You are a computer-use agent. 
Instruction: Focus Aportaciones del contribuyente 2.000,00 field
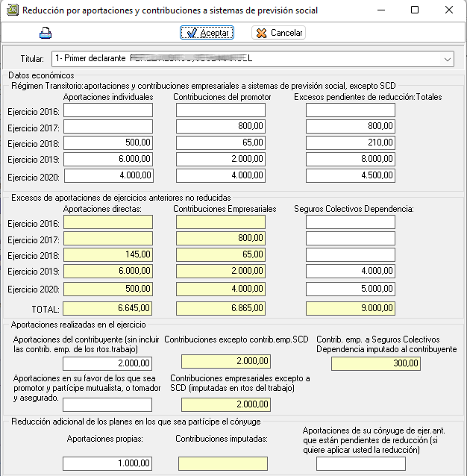107,363
